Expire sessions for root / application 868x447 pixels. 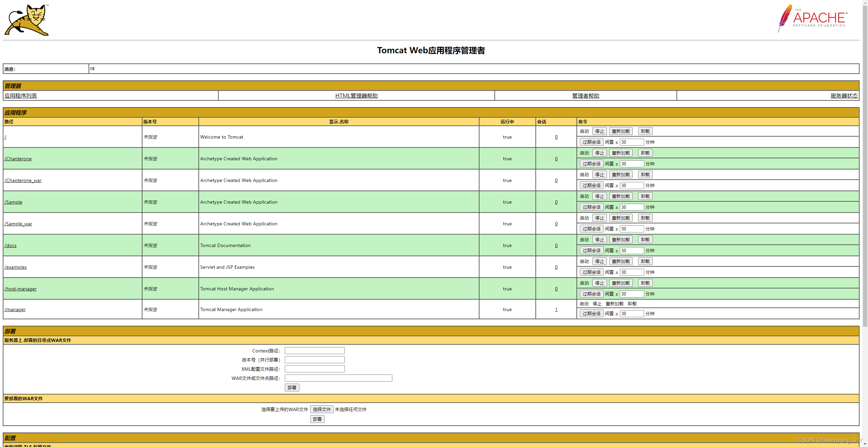coord(591,142)
